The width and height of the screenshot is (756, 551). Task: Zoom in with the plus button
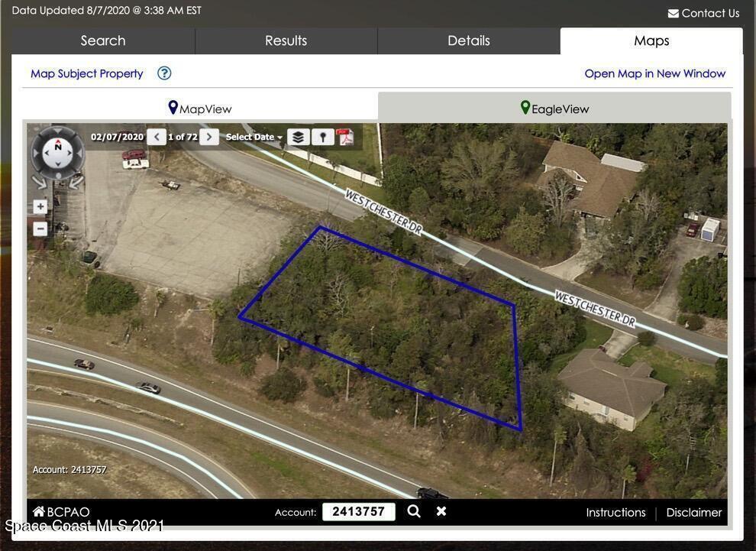click(x=40, y=206)
